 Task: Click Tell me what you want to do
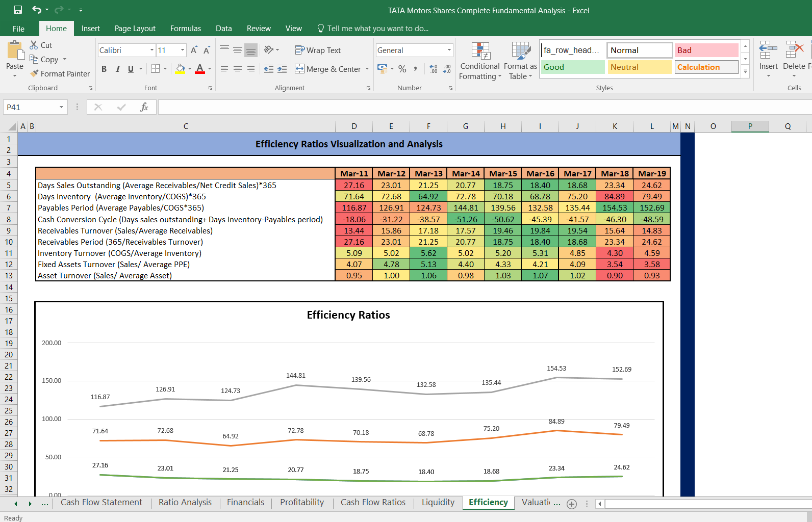pyautogui.click(x=373, y=29)
